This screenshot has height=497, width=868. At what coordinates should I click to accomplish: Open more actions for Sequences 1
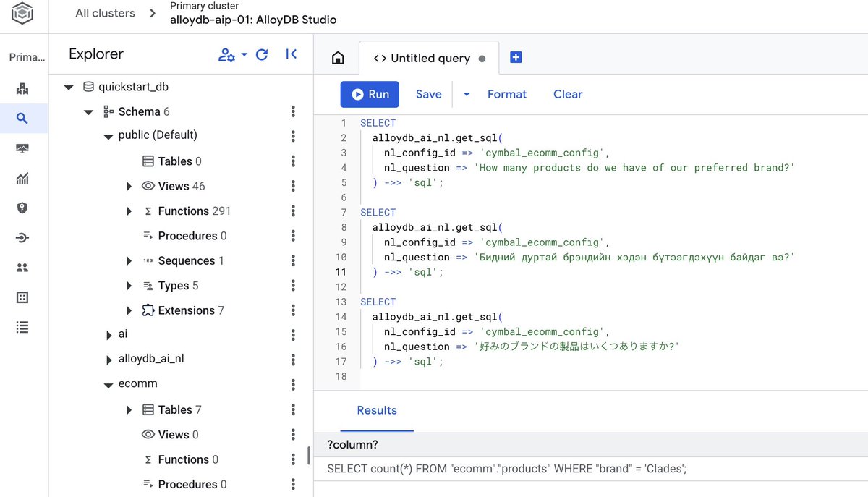point(293,260)
